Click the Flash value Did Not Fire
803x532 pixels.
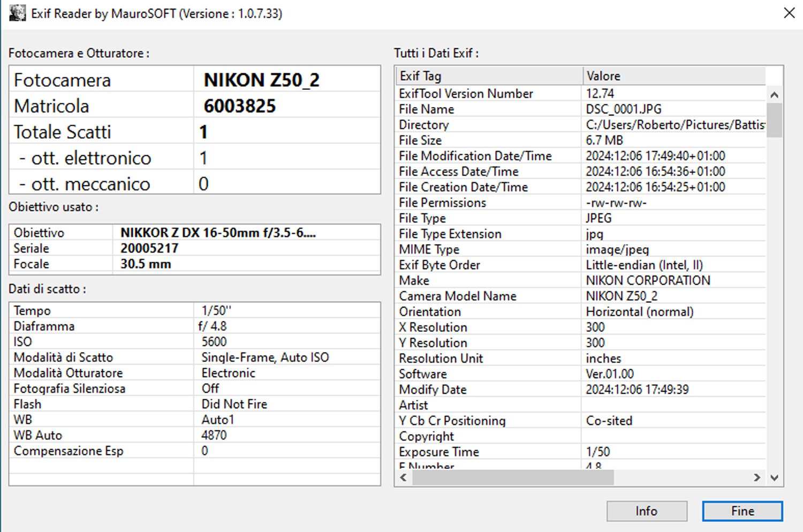point(234,404)
